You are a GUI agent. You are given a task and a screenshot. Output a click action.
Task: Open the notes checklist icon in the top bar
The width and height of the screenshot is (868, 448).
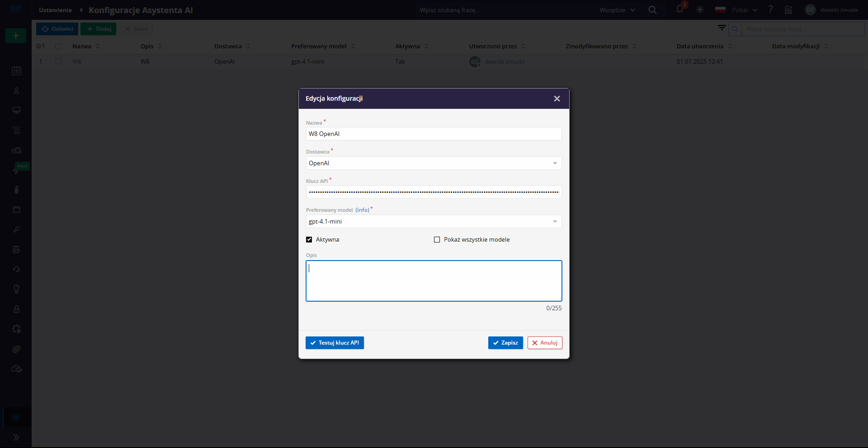click(788, 9)
